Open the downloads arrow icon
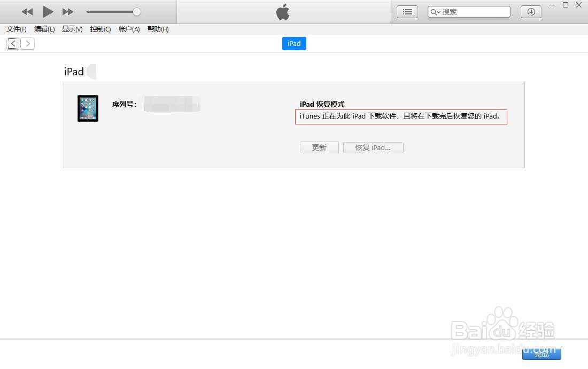 click(531, 12)
